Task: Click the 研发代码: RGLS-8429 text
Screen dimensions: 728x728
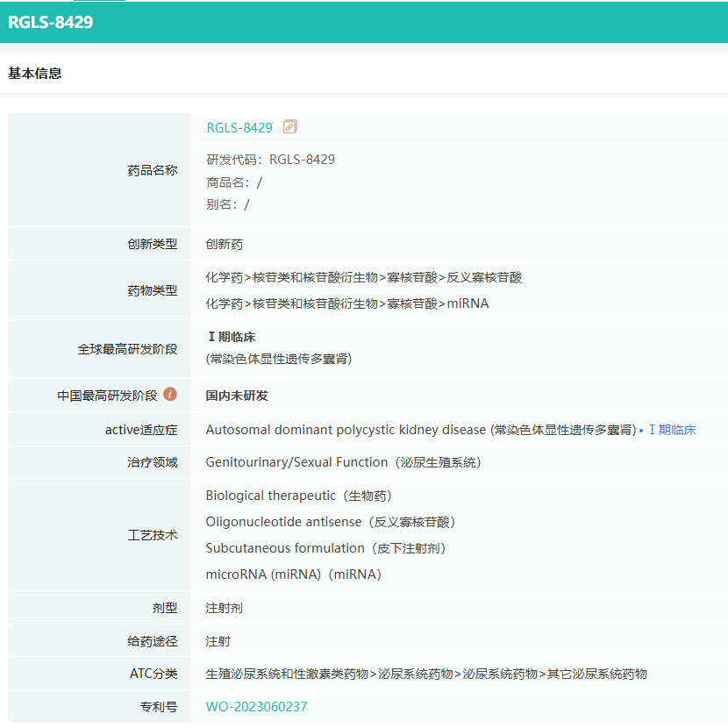Action: [x=270, y=160]
